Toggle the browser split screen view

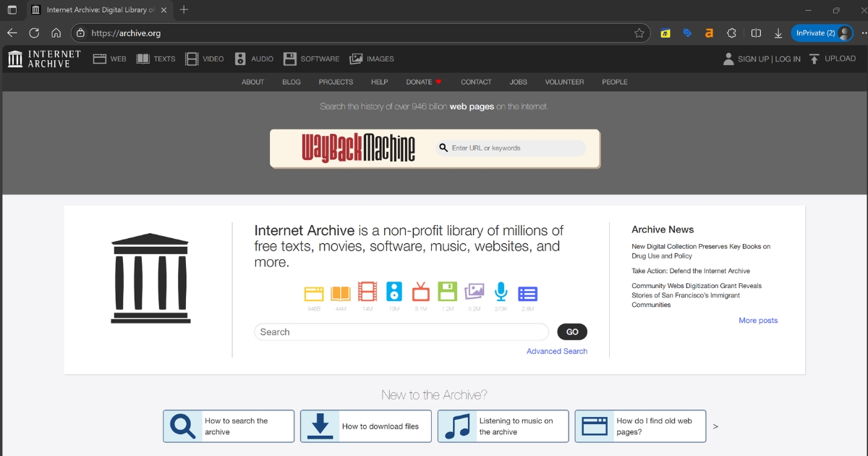[x=756, y=33]
